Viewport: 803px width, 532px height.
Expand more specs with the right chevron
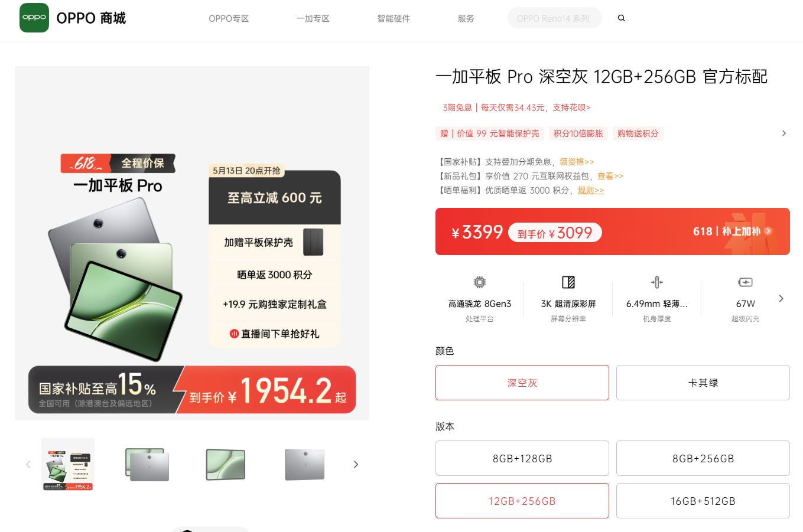[x=781, y=299]
